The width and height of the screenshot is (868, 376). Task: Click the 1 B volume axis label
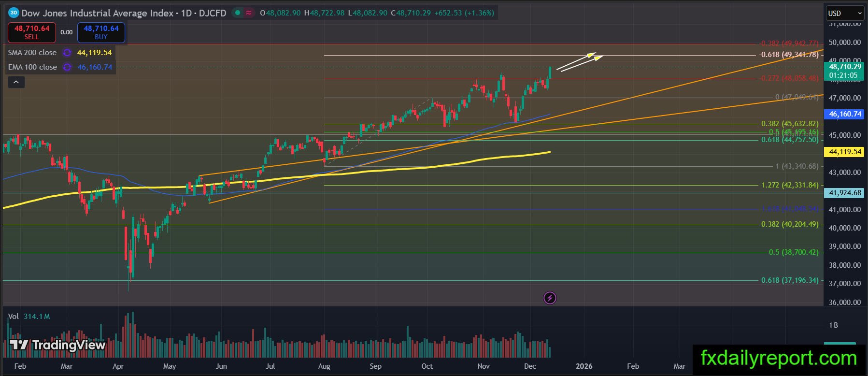click(x=833, y=325)
